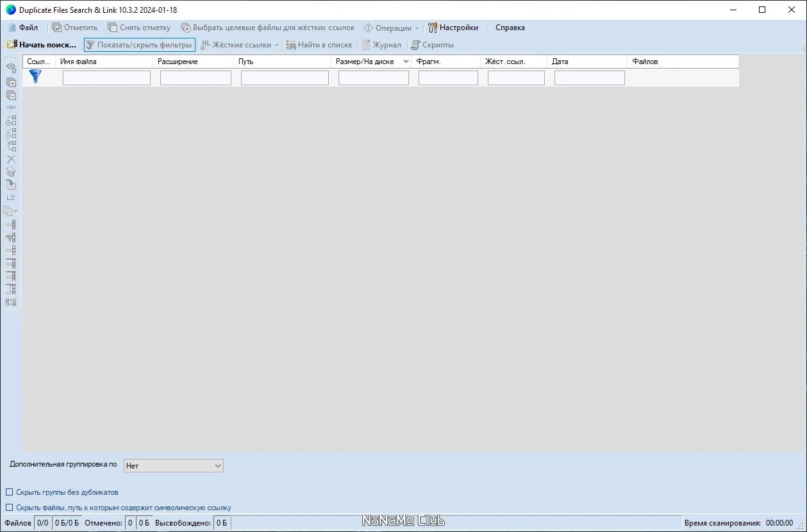This screenshot has height=532, width=807.
Task: Click the Жёст. ссыл. column header
Action: click(x=513, y=62)
